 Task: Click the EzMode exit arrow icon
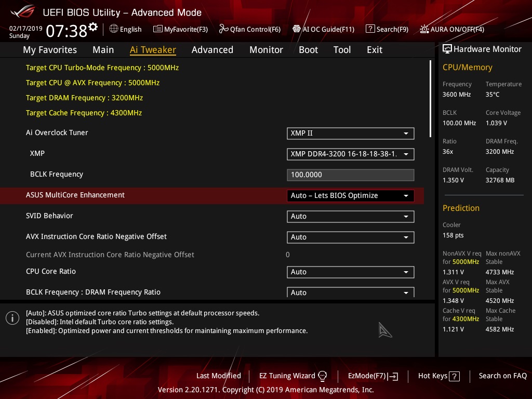(x=393, y=376)
